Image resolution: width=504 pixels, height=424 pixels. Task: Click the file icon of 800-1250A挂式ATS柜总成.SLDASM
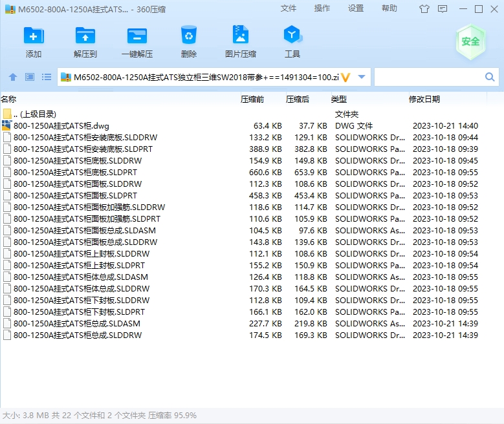click(x=6, y=323)
